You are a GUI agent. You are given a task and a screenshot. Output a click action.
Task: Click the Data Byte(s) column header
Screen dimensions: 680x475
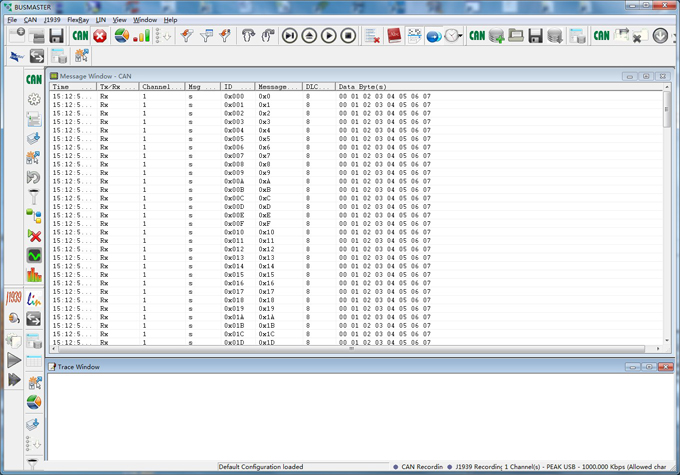coord(400,87)
